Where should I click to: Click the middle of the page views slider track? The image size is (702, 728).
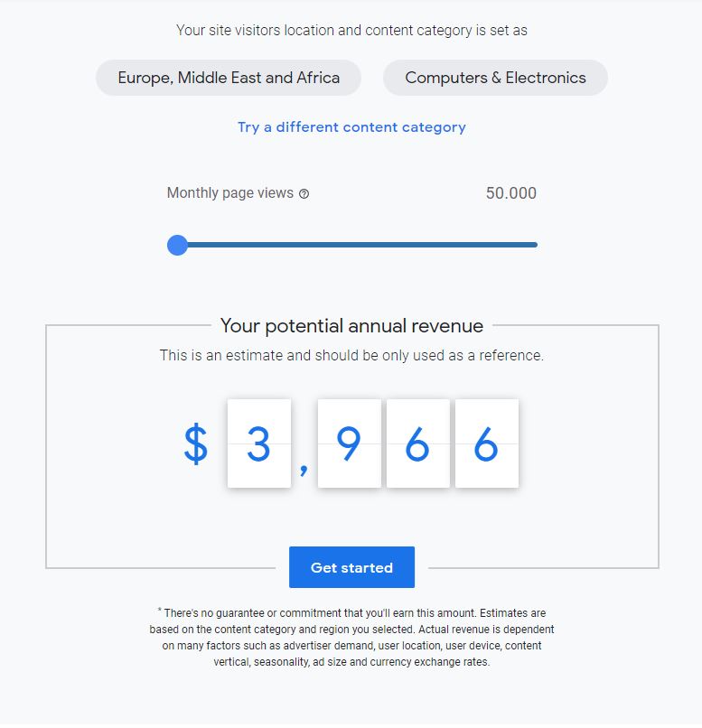click(x=357, y=245)
